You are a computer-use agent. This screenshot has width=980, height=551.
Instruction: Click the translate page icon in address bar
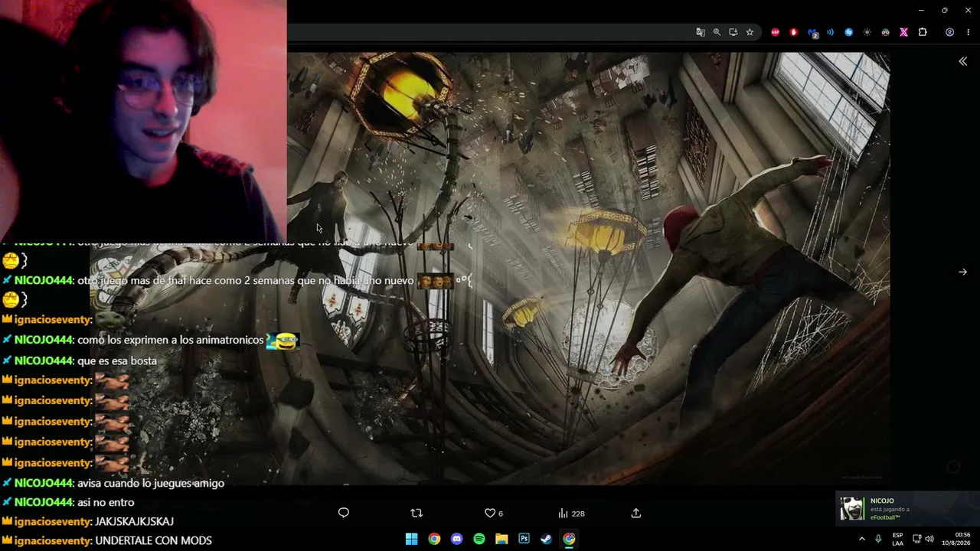coord(701,32)
